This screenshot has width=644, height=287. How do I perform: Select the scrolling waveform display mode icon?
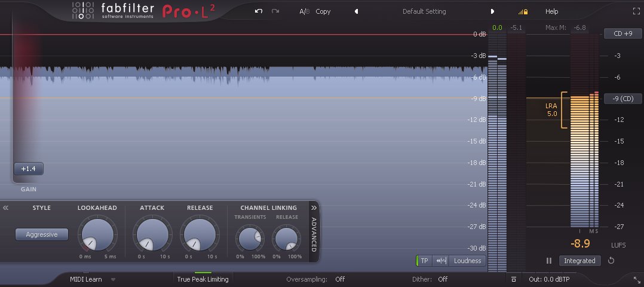tap(441, 261)
